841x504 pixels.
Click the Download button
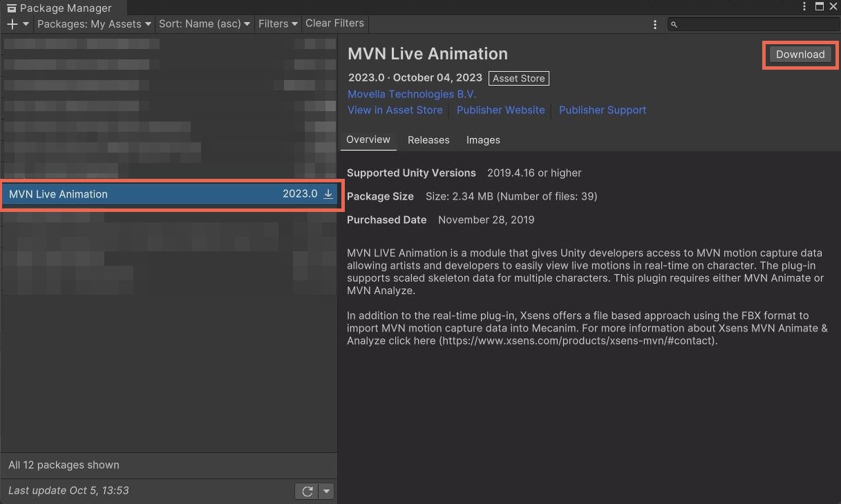(800, 55)
